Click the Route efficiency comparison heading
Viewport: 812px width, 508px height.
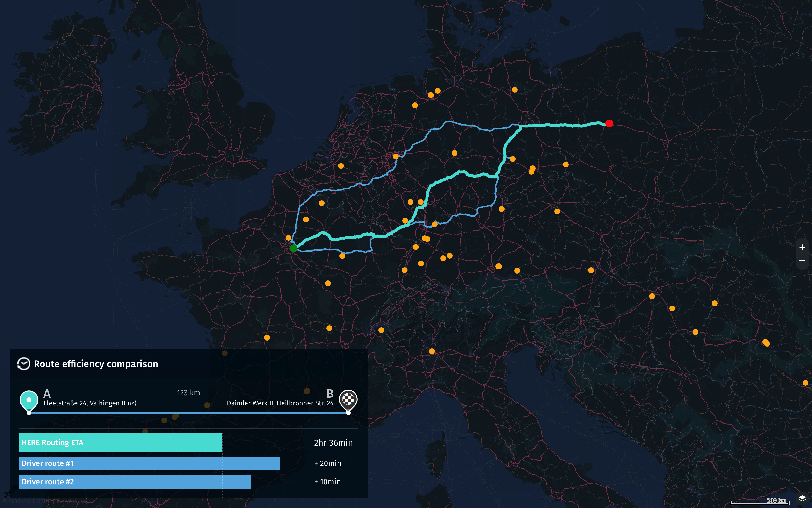(96, 364)
